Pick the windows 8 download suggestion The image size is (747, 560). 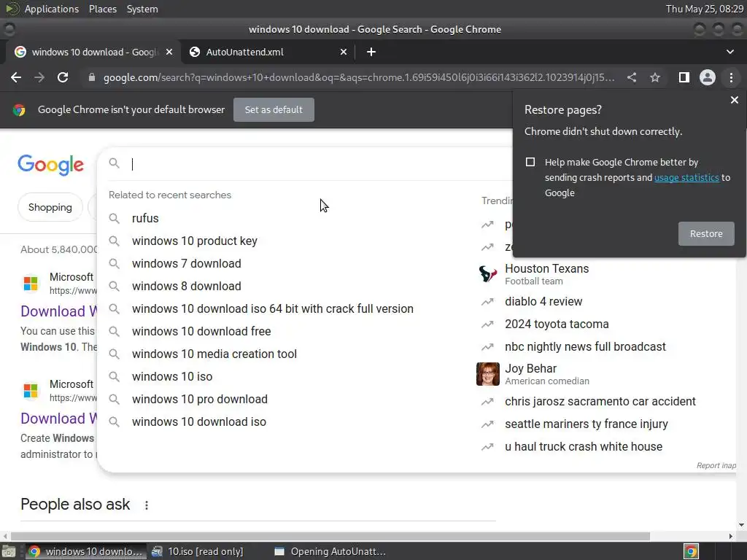(x=186, y=286)
